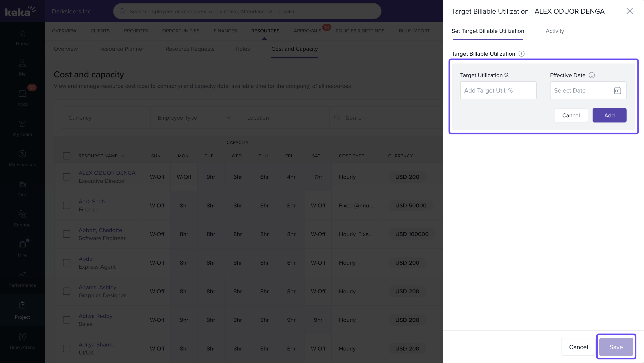Focus the Add Target Util. % field
Viewport: 644px width, 363px height.
coord(498,91)
